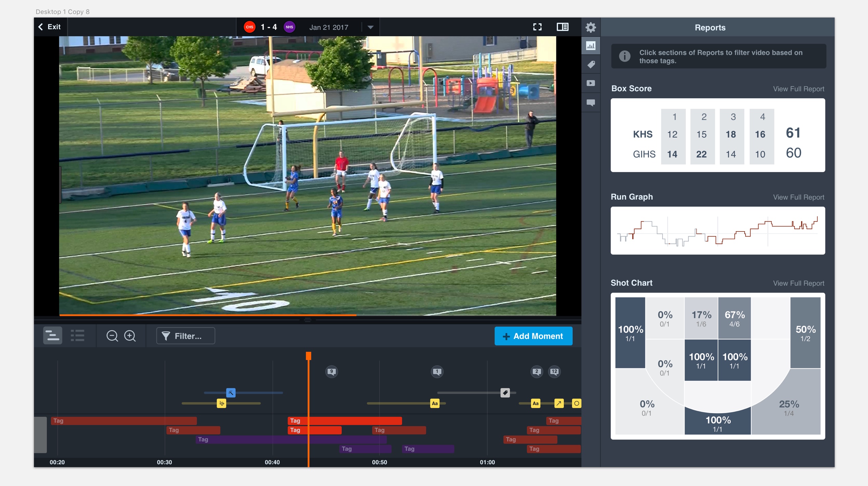Image resolution: width=868 pixels, height=486 pixels.
Task: Select the yellow freehand drawing marker
Action: coord(221,403)
